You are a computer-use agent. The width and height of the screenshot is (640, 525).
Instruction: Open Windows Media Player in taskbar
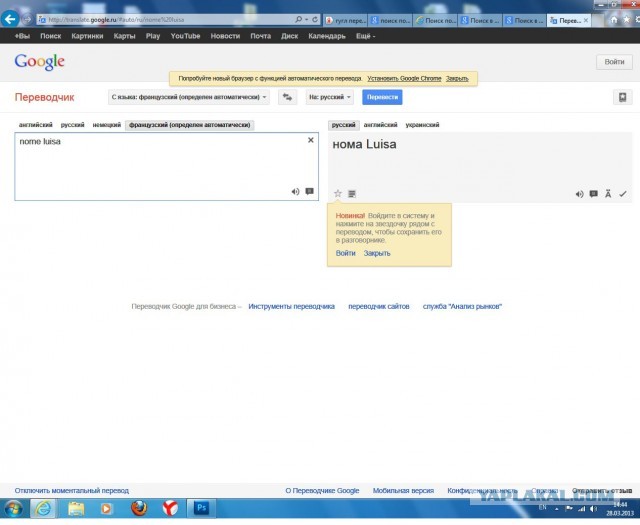(x=107, y=509)
